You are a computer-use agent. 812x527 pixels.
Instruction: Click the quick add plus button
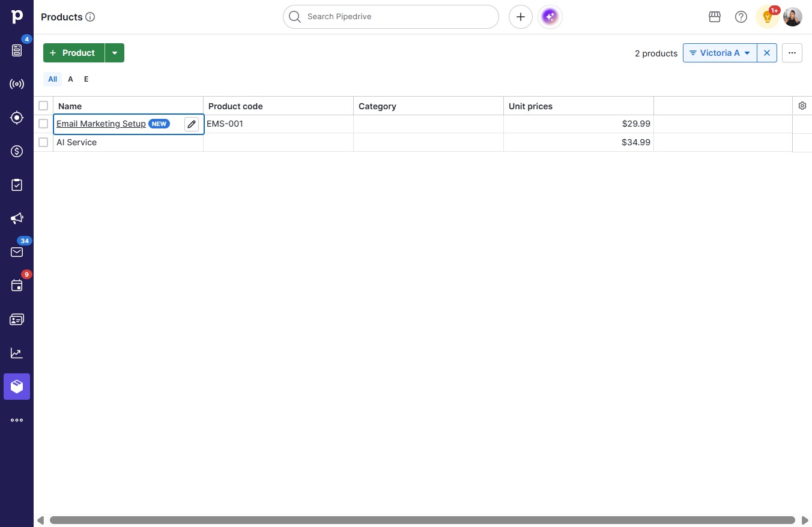[521, 17]
